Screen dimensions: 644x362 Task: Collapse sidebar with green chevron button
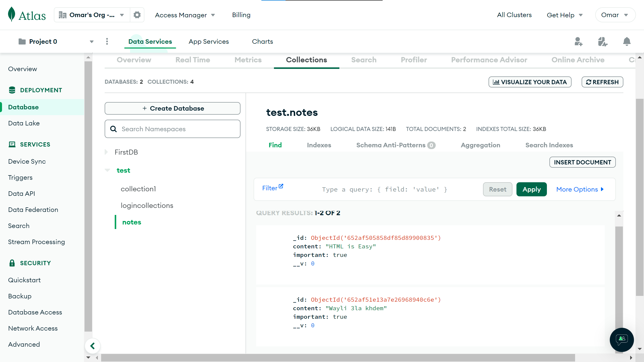(93, 346)
